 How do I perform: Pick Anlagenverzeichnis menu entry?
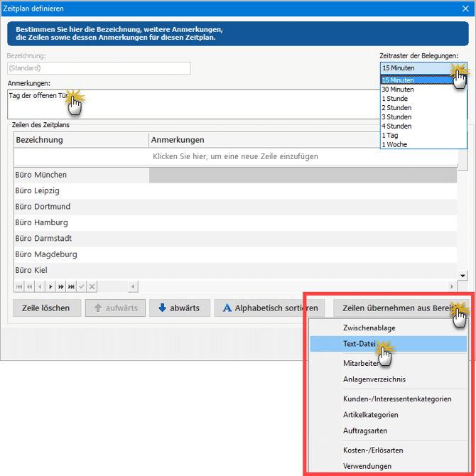point(374,379)
